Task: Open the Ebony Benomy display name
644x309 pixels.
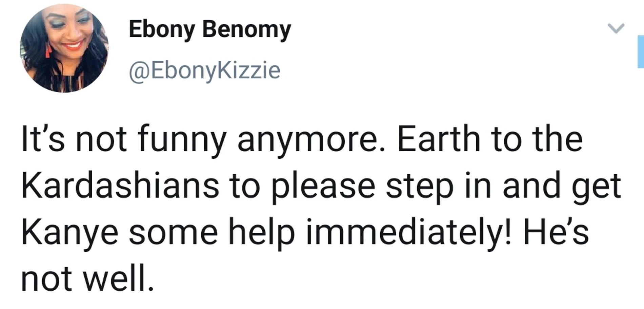Action: [210, 29]
